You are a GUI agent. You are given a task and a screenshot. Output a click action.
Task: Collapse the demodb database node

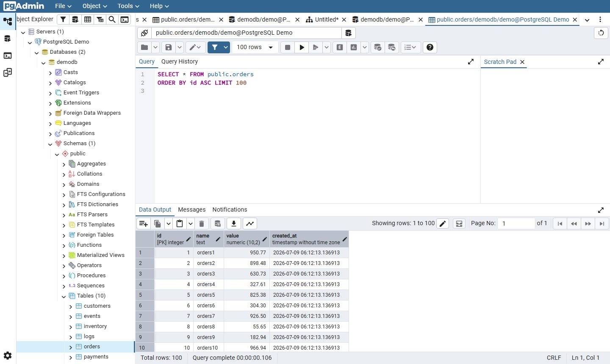pos(44,62)
